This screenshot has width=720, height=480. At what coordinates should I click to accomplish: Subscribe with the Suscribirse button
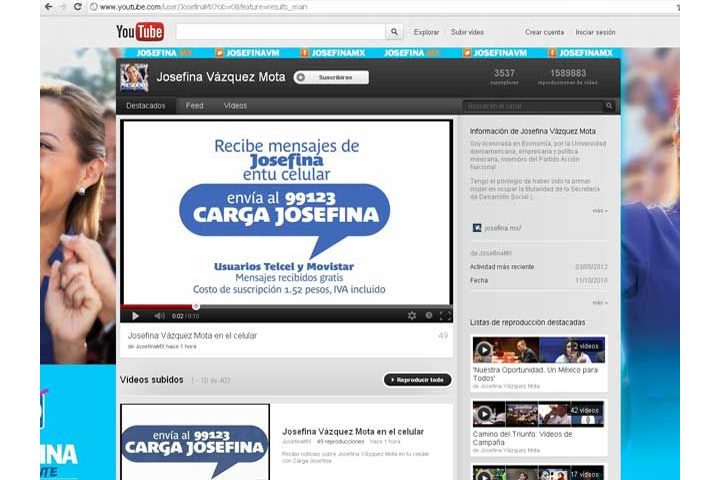coord(332,77)
